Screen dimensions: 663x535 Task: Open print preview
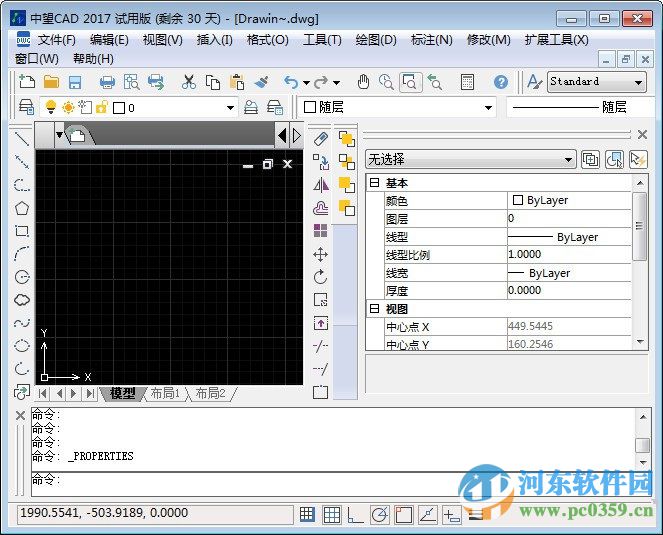(x=131, y=82)
